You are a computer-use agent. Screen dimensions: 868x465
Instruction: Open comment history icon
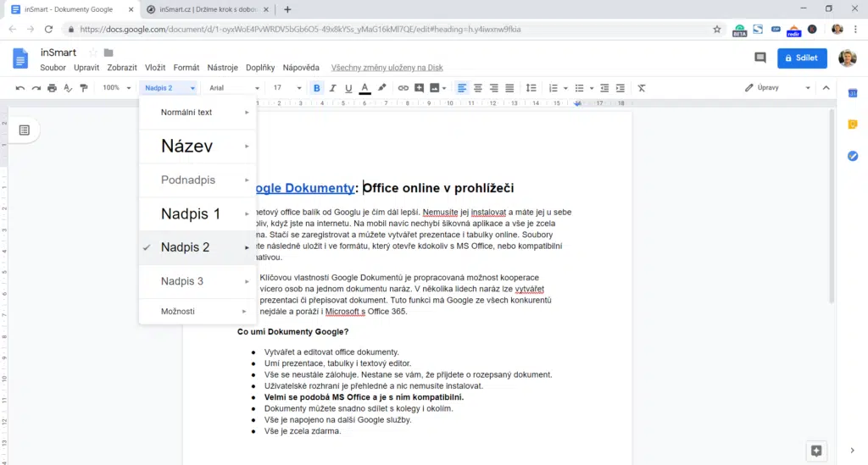[x=760, y=58]
